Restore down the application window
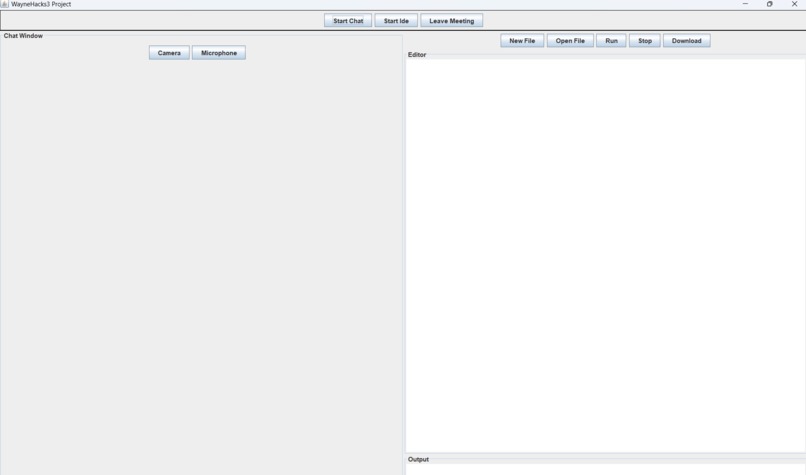The image size is (806, 475). [x=770, y=4]
